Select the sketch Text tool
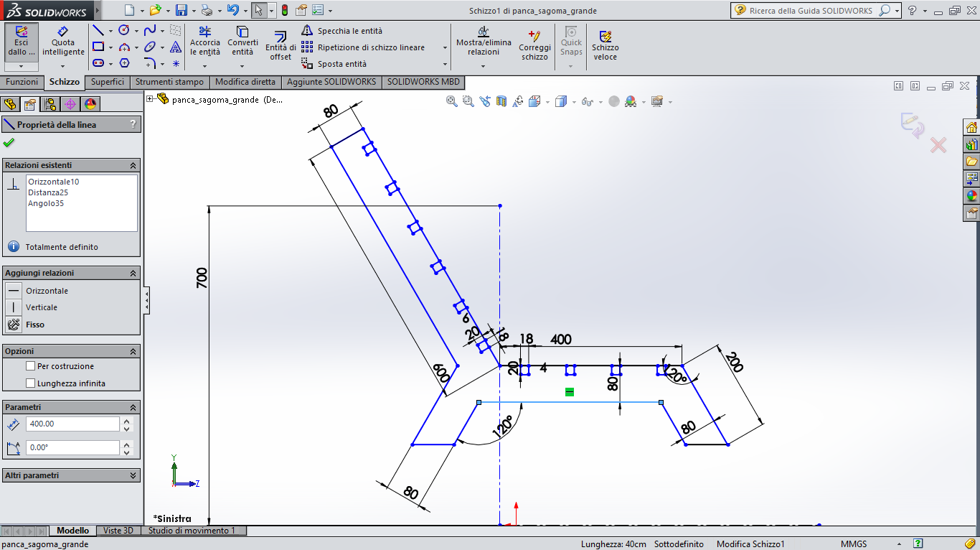Image resolution: width=980 pixels, height=550 pixels. click(x=176, y=47)
